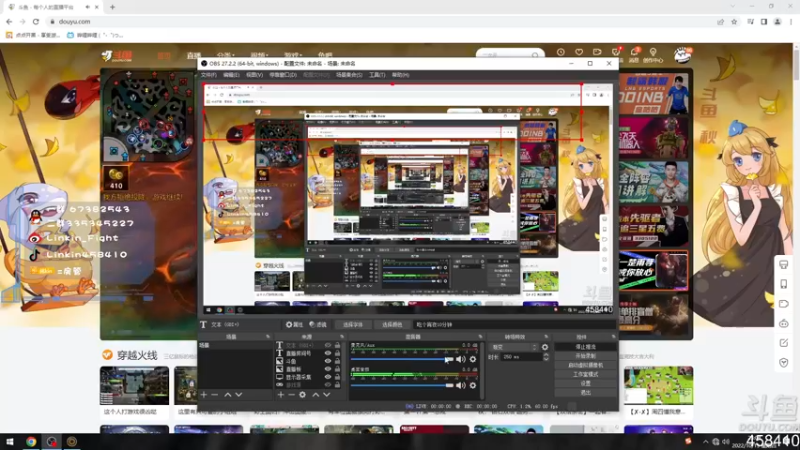
Task: Open the 停靠窗口(D) menu in OBS
Action: [x=283, y=75]
